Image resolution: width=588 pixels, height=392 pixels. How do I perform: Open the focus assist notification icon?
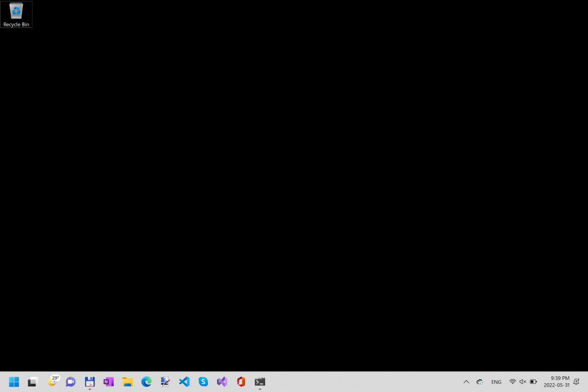click(577, 382)
